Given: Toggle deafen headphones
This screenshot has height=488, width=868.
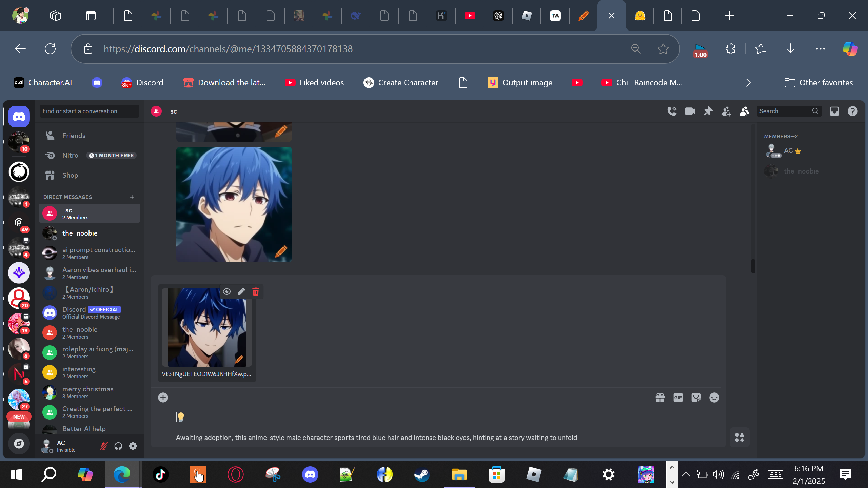Looking at the screenshot, I should click(118, 446).
